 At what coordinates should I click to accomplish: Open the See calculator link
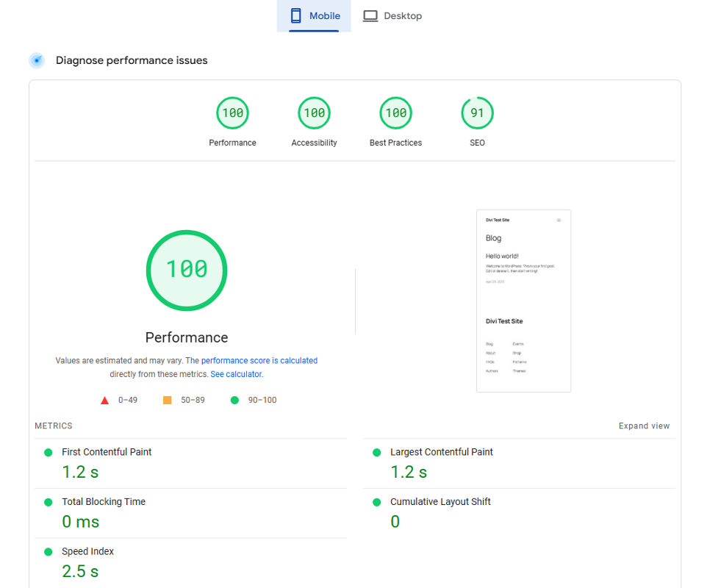coord(236,374)
